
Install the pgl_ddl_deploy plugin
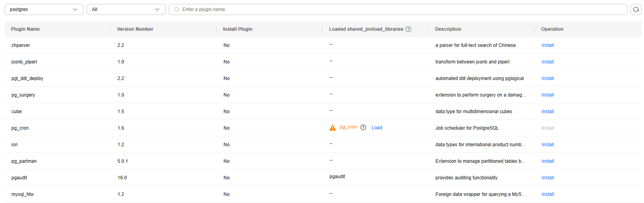(547, 78)
